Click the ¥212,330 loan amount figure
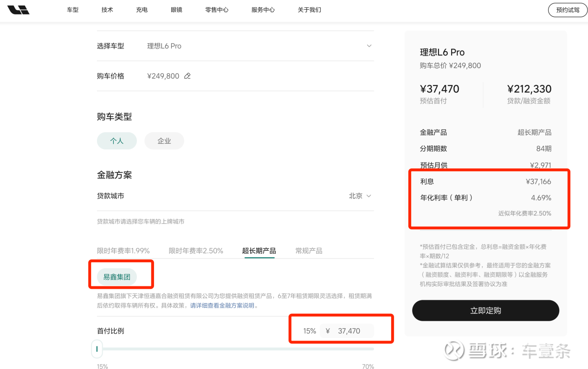The height and width of the screenshot is (369, 588). [529, 89]
